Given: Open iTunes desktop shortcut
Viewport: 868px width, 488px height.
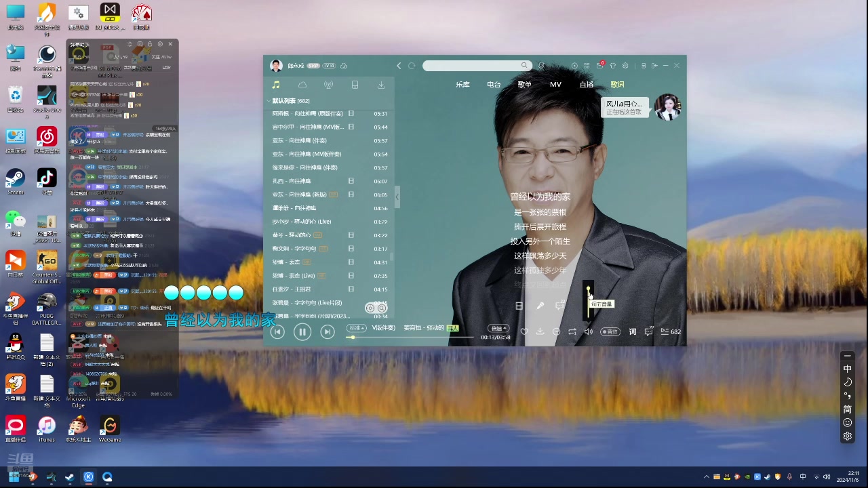Looking at the screenshot, I should (x=47, y=429).
